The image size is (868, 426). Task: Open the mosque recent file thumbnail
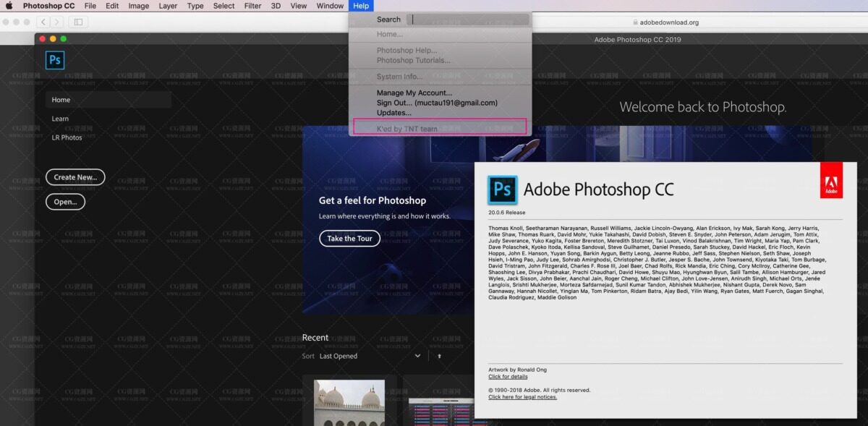tap(349, 402)
